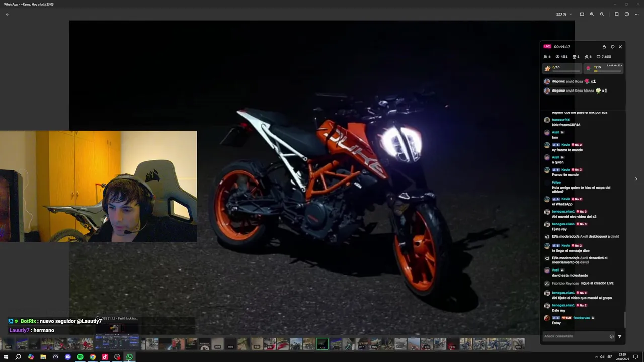644x362 pixels.
Task: Fit the image to the window
Action: coord(582,14)
